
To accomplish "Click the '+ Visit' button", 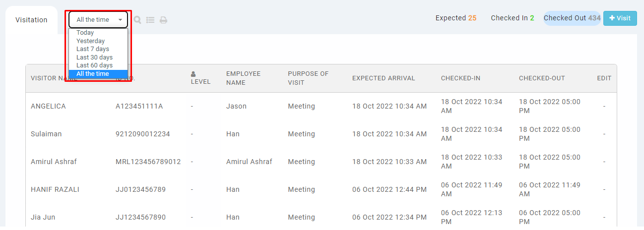I will [620, 18].
